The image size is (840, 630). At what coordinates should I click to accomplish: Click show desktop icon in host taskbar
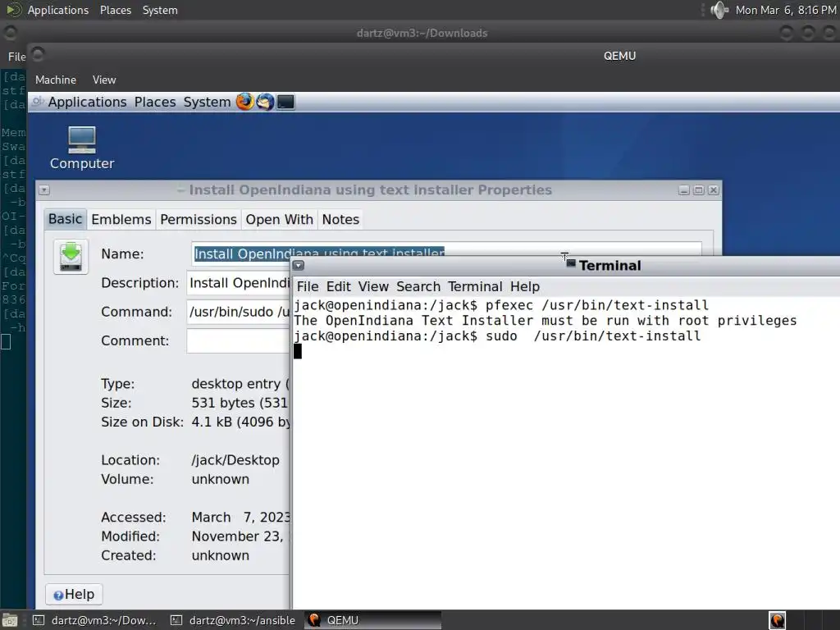tap(10, 620)
